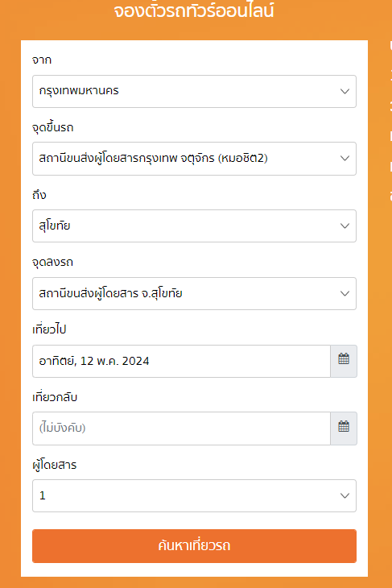Click the จาก field label

tap(42, 60)
